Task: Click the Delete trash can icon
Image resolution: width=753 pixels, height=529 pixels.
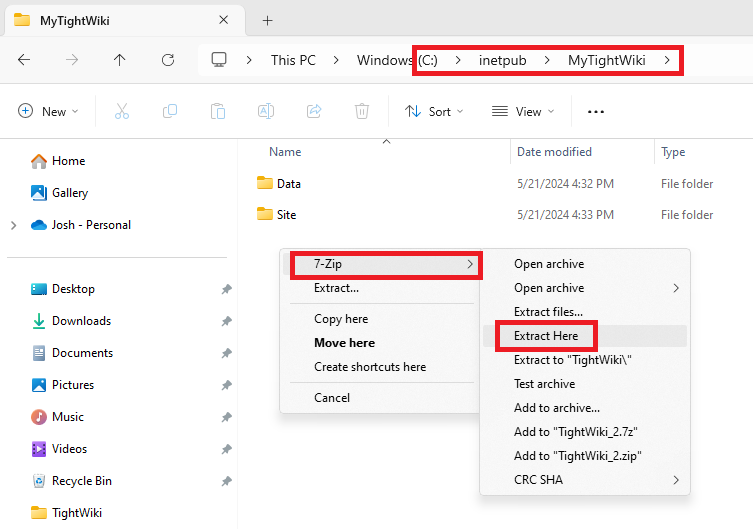Action: click(x=362, y=112)
